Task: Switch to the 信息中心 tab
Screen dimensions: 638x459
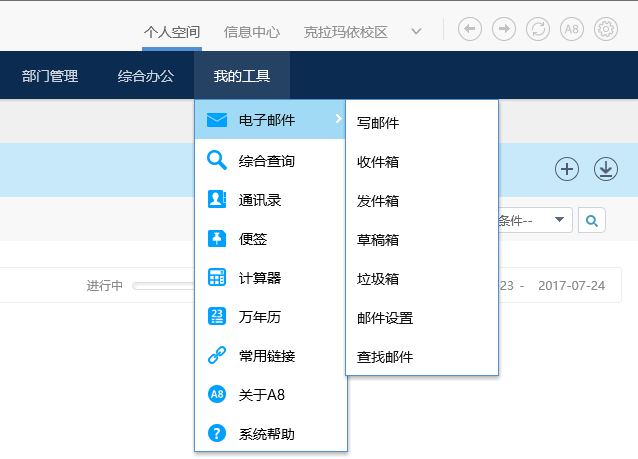Action: (x=252, y=32)
